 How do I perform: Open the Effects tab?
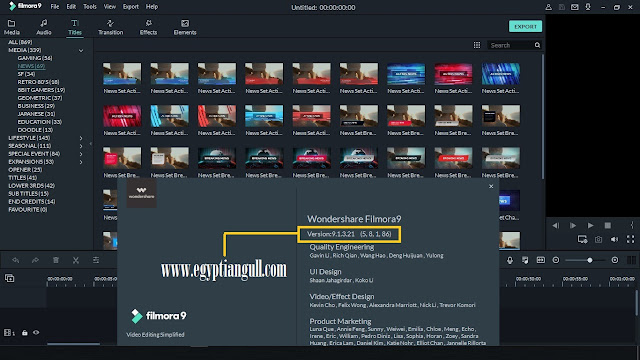point(148,27)
